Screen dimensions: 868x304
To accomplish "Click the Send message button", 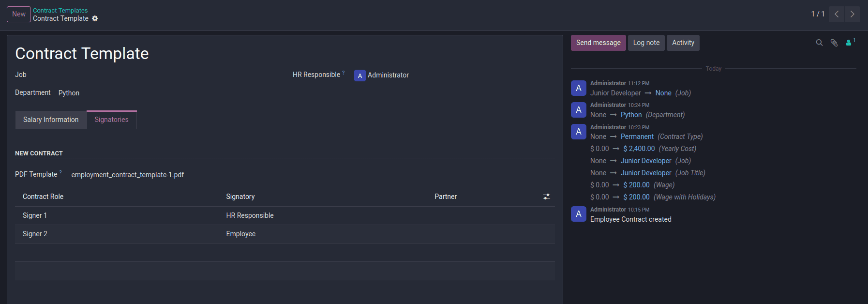I will (x=599, y=43).
